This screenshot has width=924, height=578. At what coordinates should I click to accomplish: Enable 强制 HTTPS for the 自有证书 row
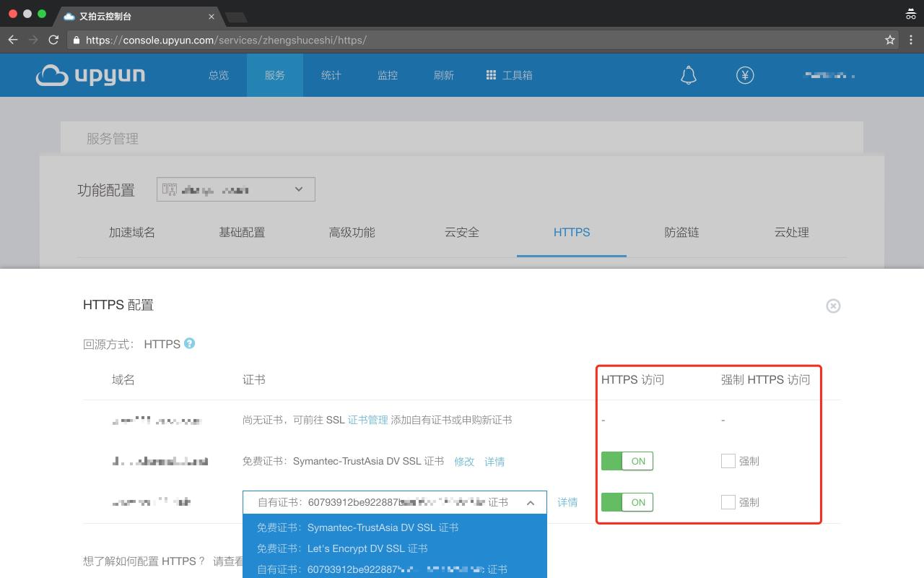(x=728, y=502)
